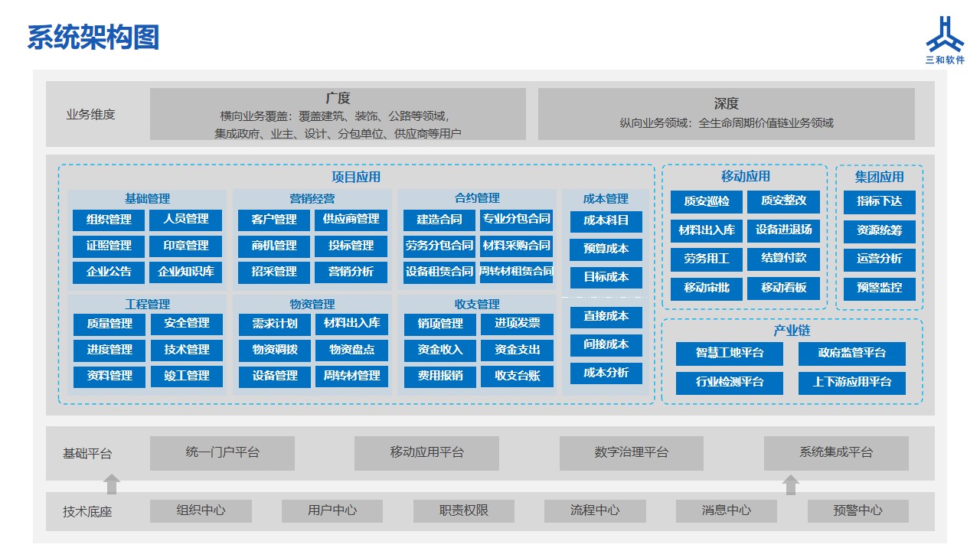This screenshot has width=980, height=551.
Task: Click the 营销分析 module
Action: pos(351,272)
